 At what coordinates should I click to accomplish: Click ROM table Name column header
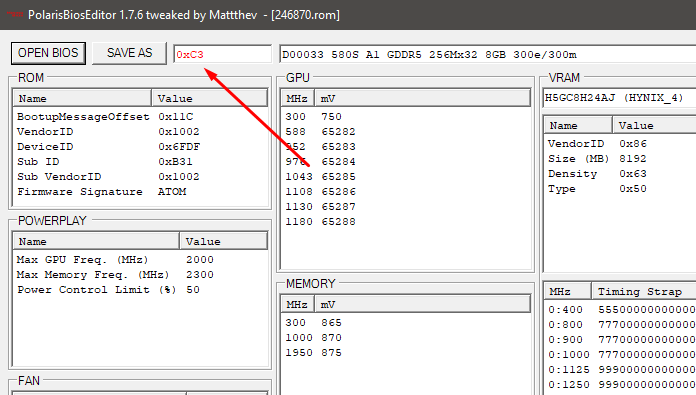point(83,98)
